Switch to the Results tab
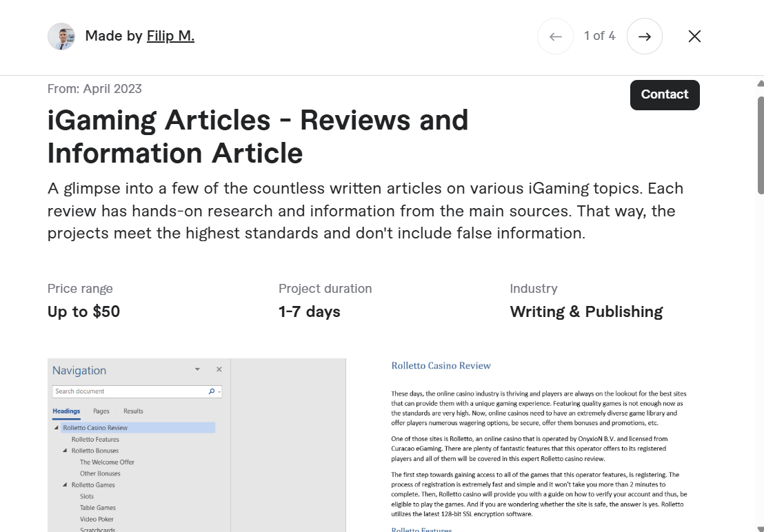This screenshot has height=532, width=764. pyautogui.click(x=132, y=411)
